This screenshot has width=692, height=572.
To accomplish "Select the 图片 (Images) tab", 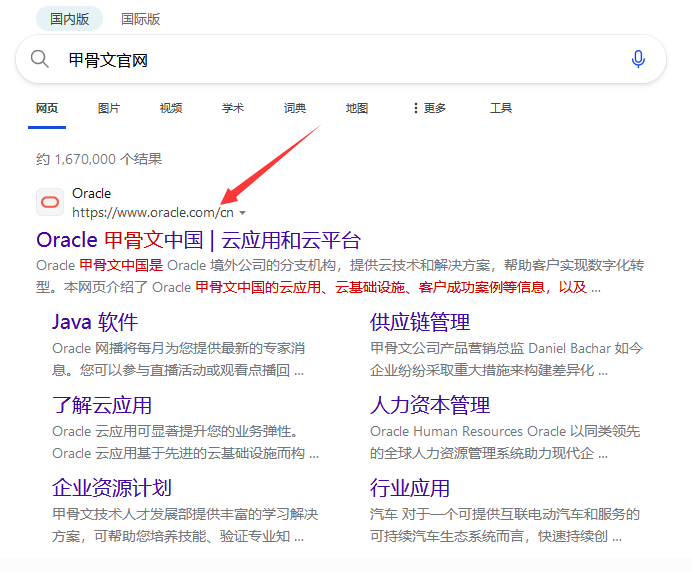I will pos(109,108).
